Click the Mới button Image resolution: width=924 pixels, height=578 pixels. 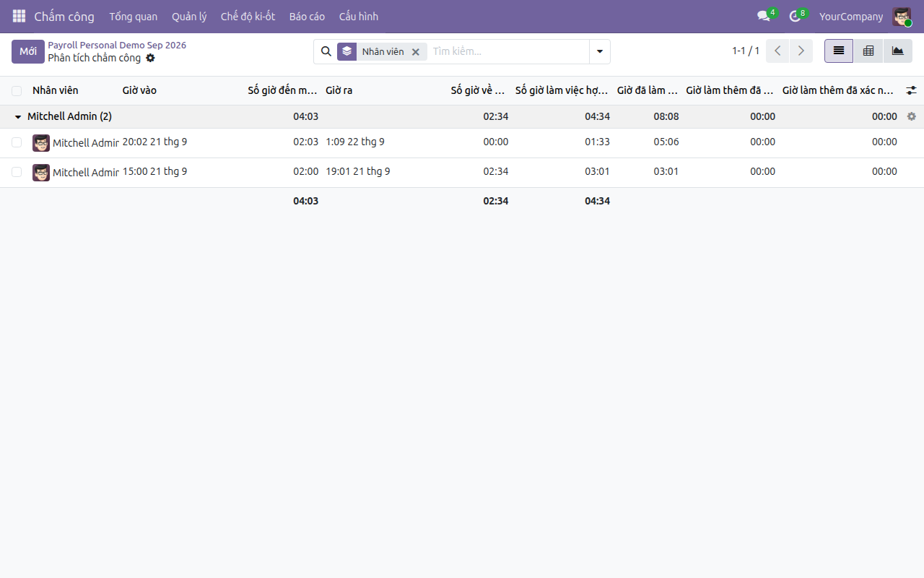tap(28, 51)
